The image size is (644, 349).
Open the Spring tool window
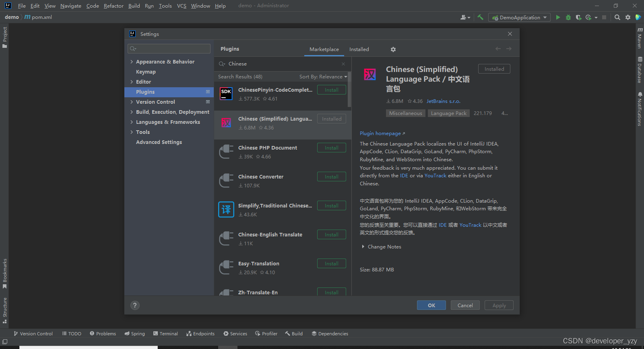click(x=134, y=334)
